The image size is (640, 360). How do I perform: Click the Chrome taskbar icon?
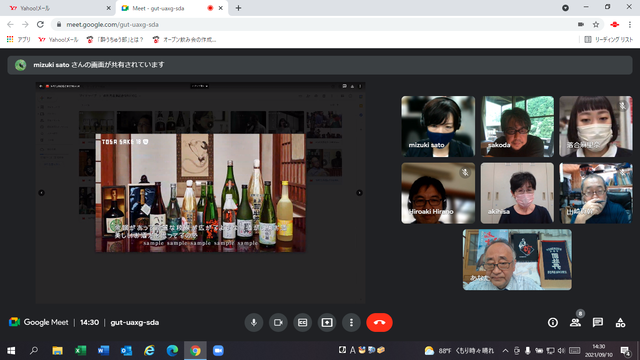pyautogui.click(x=195, y=351)
